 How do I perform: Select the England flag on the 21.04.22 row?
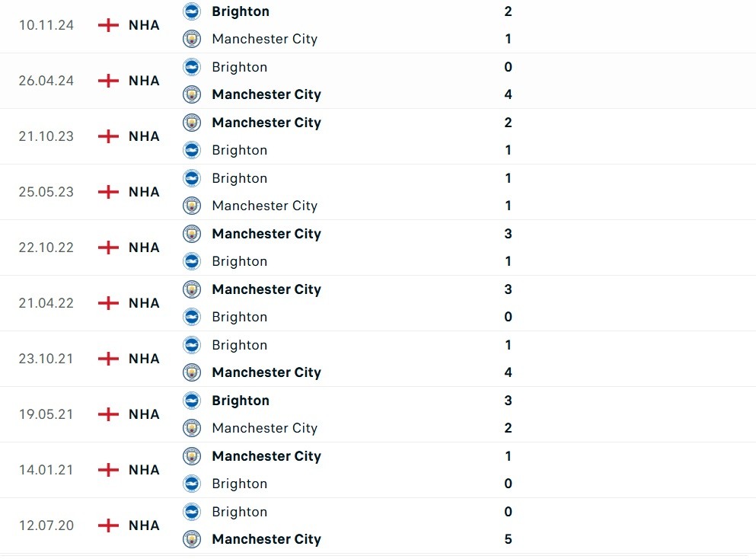tap(109, 303)
